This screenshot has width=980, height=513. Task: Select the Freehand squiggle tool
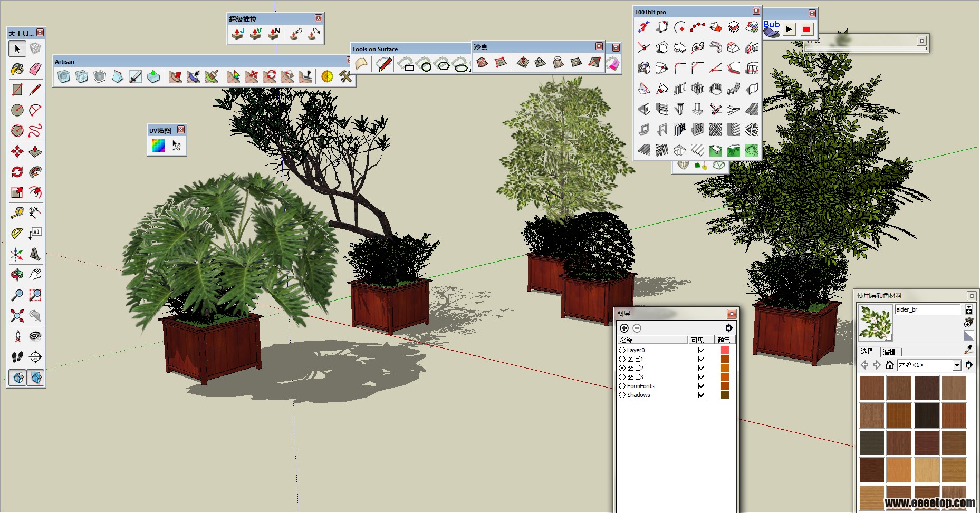(x=35, y=130)
